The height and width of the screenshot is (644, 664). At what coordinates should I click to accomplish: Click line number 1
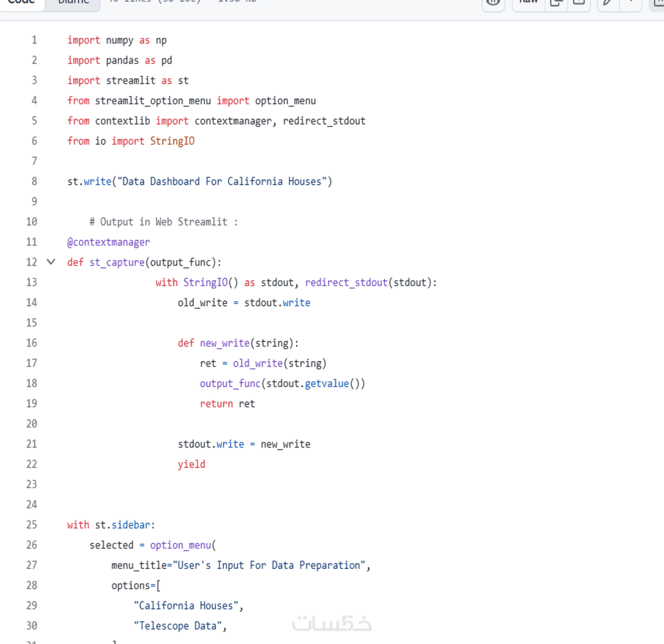pos(34,40)
